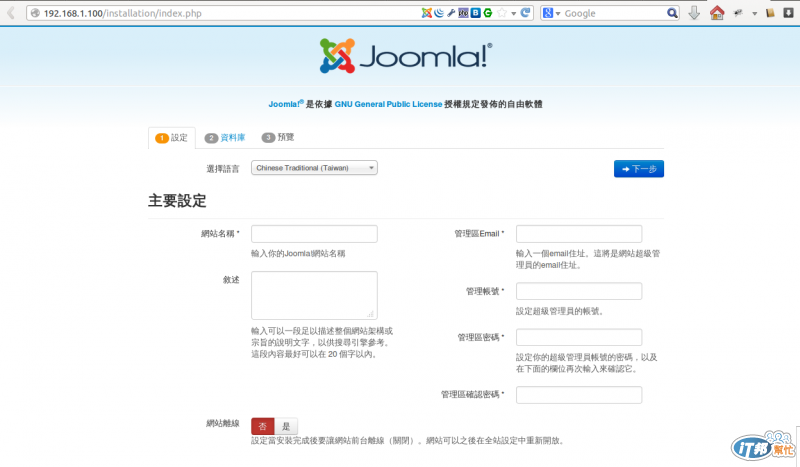Focus the 管理帳號 input field

(579, 291)
